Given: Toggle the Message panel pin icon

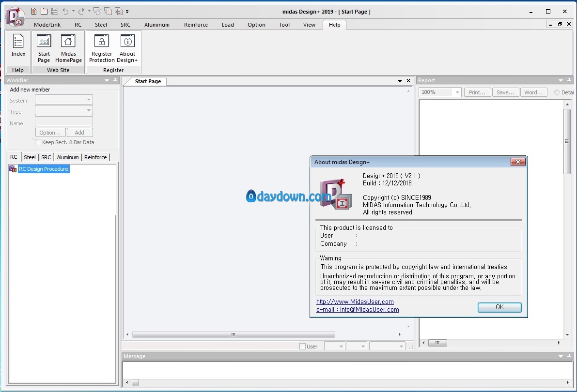Looking at the screenshot, I should (569, 356).
